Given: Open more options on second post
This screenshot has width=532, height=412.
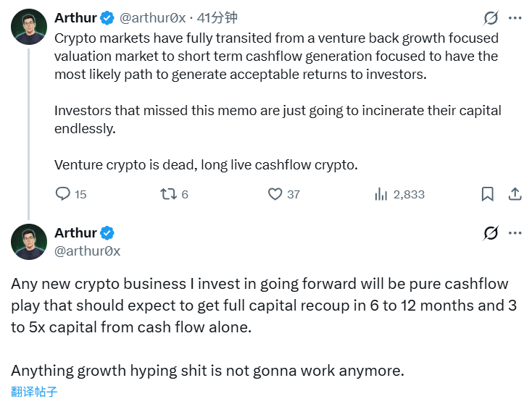Looking at the screenshot, I should tap(515, 233).
